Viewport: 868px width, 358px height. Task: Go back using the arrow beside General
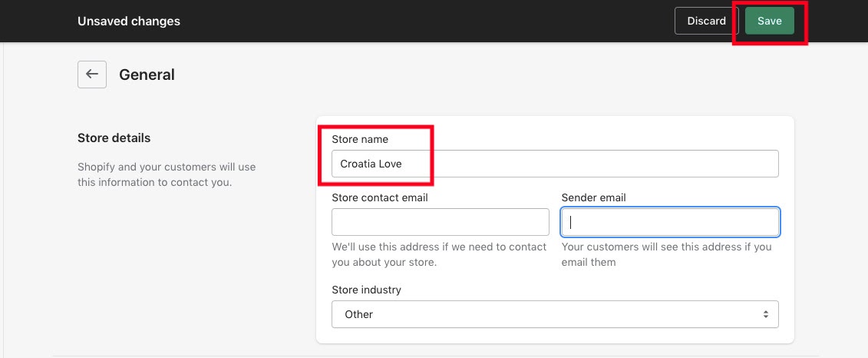tap(92, 75)
